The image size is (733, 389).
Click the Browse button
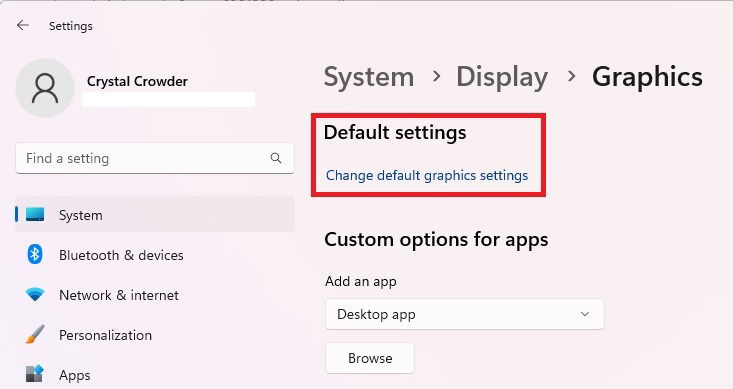(370, 358)
